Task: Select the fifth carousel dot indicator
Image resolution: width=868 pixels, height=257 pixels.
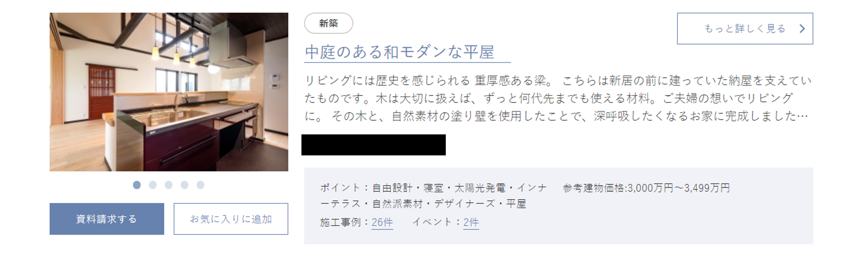Action: click(x=201, y=185)
